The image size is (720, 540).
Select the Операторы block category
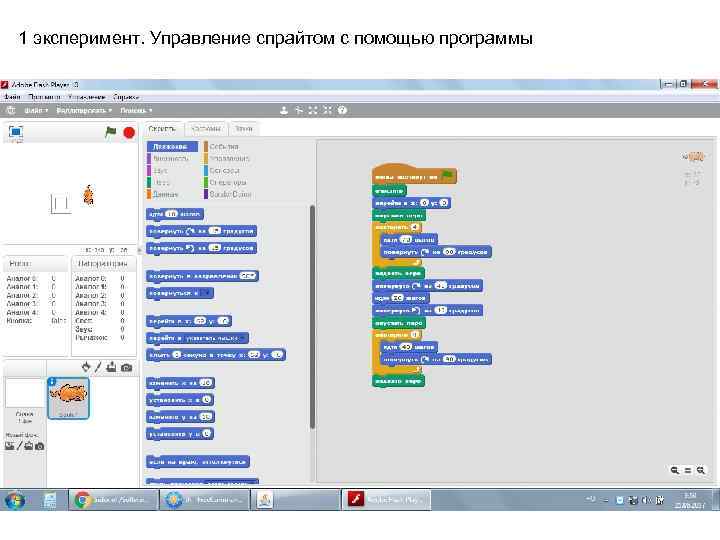coord(229,182)
